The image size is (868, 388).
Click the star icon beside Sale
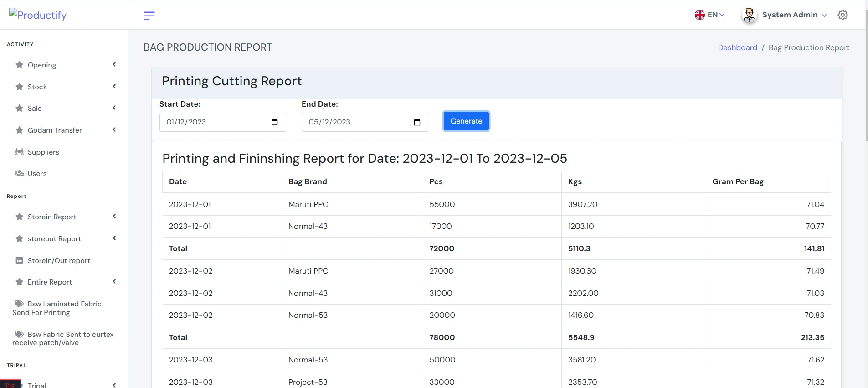(19, 108)
